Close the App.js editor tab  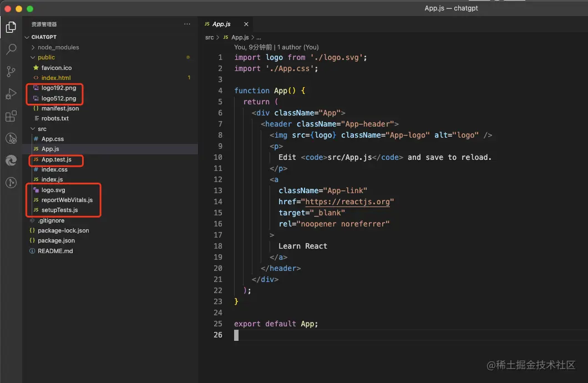tap(246, 24)
